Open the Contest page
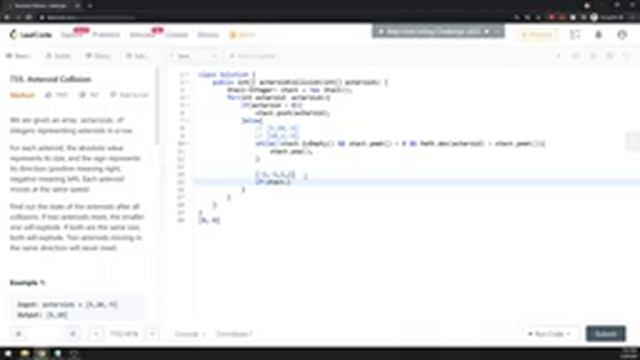Viewport: 640px width, 360px height. click(x=177, y=35)
